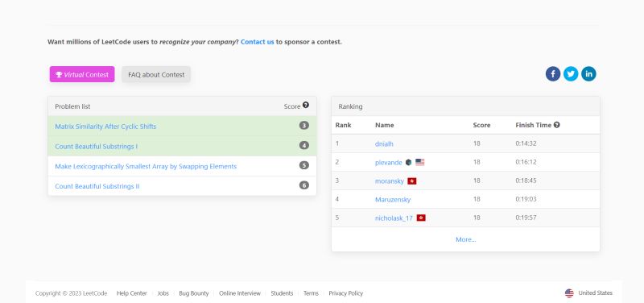Open Make Lexicographically Smallest Array problem
The width and height of the screenshot is (644, 303).
click(146, 167)
